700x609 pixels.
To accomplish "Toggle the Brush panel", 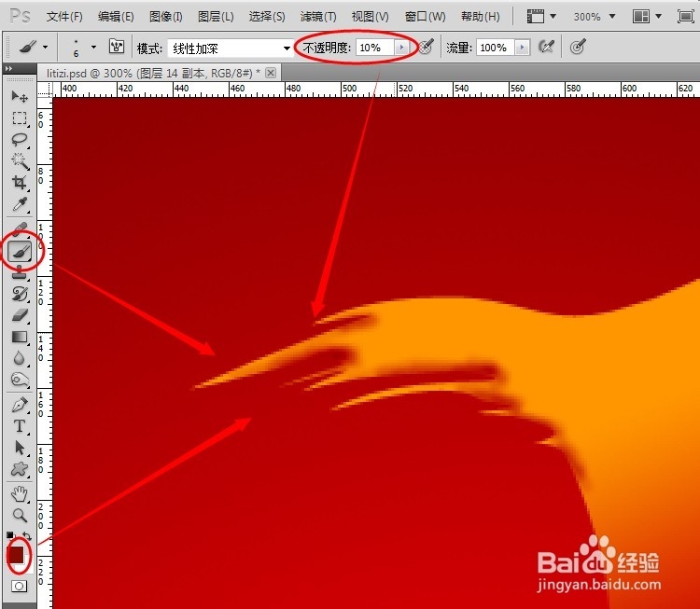I will pyautogui.click(x=117, y=47).
